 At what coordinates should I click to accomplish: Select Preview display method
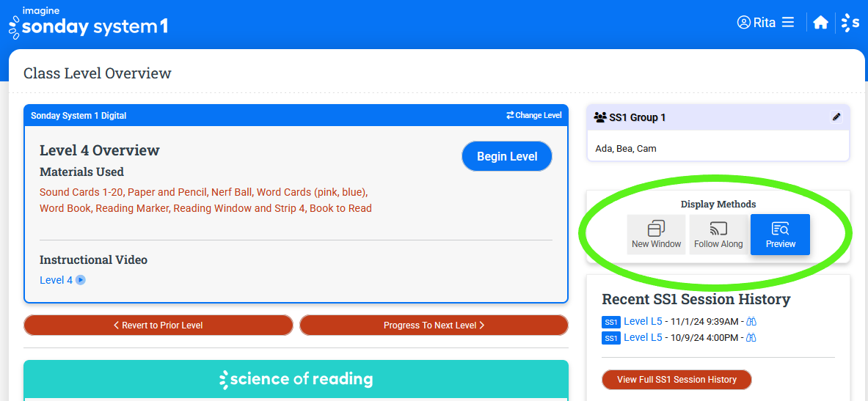[x=780, y=235]
